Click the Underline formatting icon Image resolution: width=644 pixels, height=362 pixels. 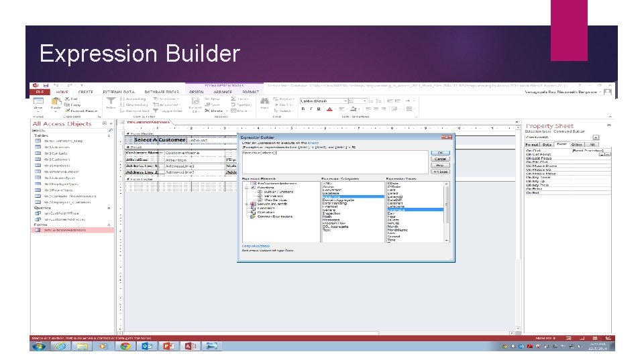(x=318, y=109)
